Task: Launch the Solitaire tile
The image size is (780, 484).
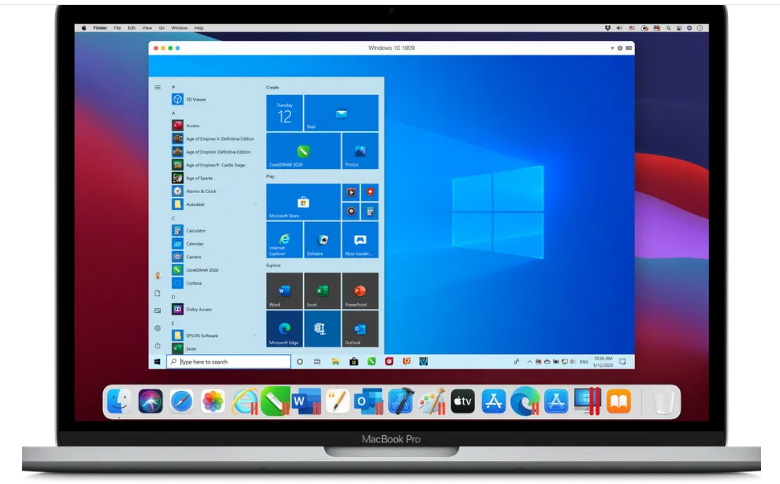Action: tap(322, 240)
